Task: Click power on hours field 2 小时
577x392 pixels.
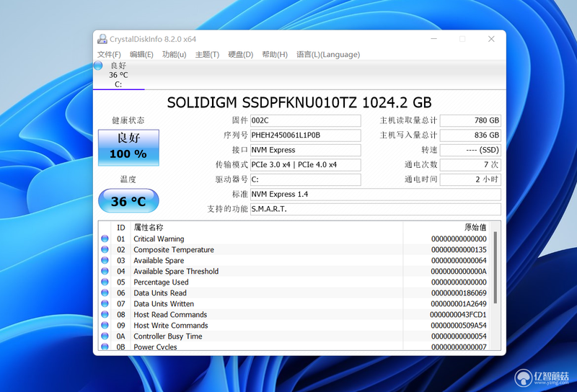Action: point(470,179)
